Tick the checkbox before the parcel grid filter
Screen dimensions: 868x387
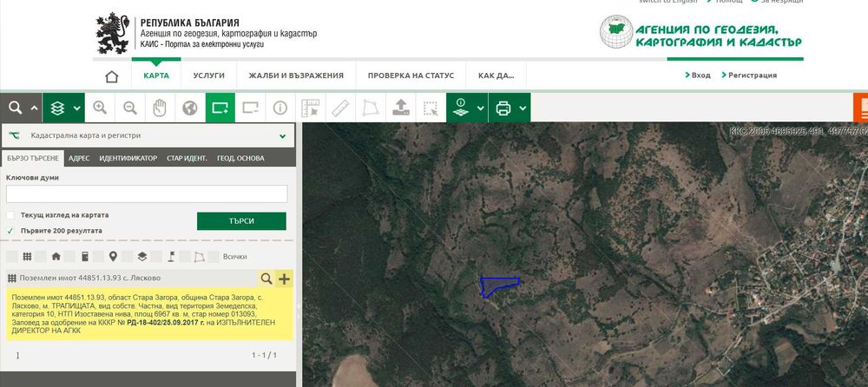(11, 257)
